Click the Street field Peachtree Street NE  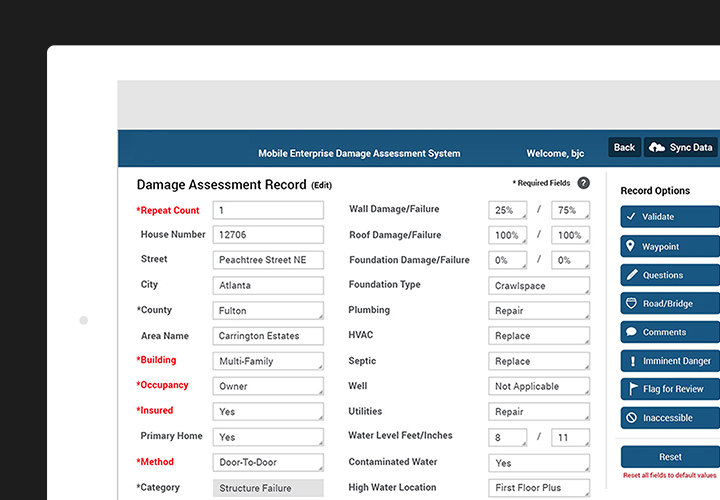click(268, 260)
